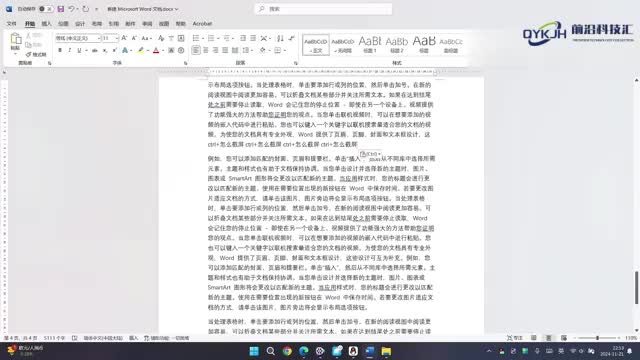
Task: Open File Explorer from the taskbar
Action: point(386,351)
